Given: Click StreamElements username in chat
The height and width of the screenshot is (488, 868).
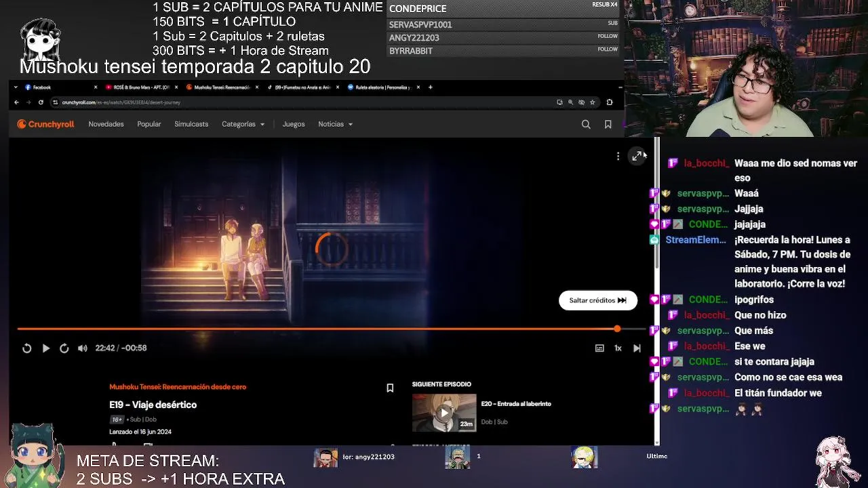Looking at the screenshot, I should click(x=696, y=240).
